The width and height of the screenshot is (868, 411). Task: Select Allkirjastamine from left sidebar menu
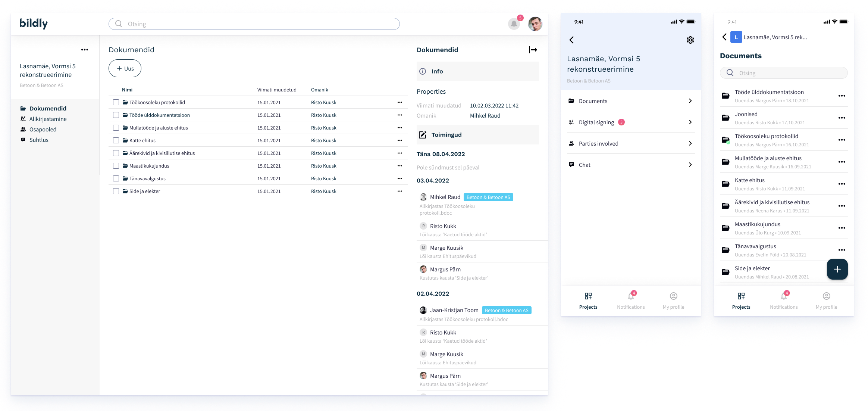48,119
